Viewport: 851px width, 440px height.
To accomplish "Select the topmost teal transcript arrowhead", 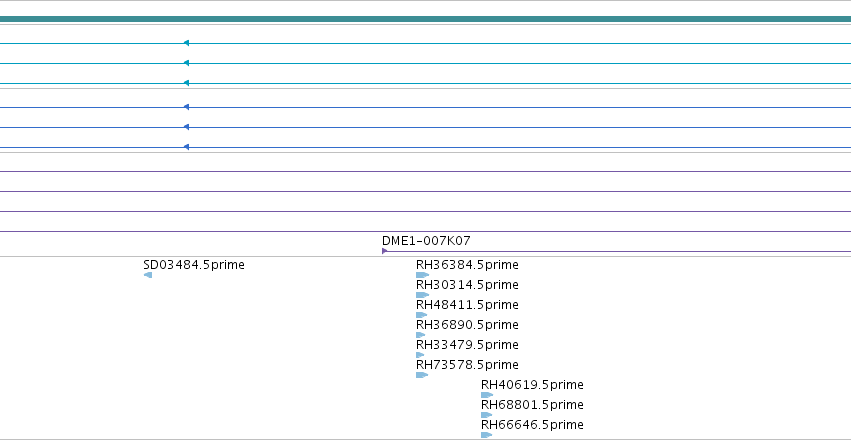I will (186, 43).
